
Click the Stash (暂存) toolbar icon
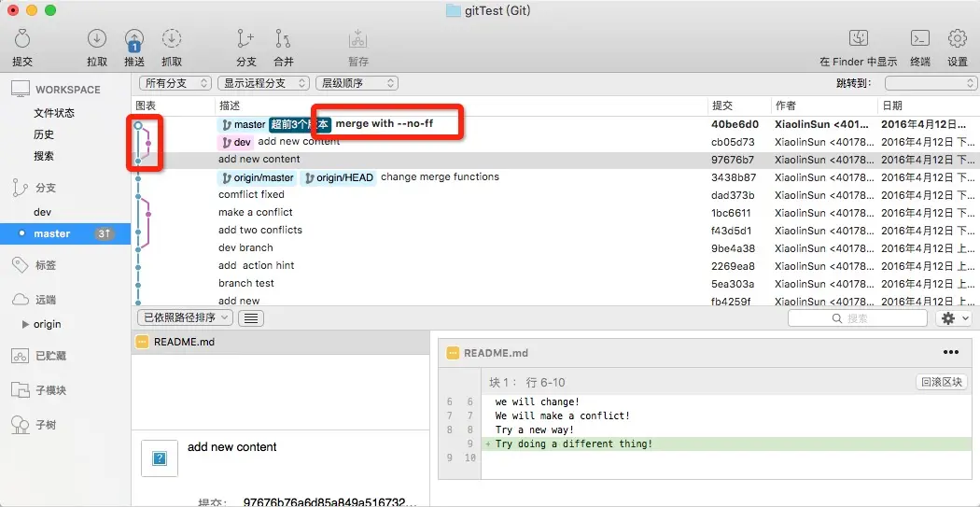tap(358, 39)
